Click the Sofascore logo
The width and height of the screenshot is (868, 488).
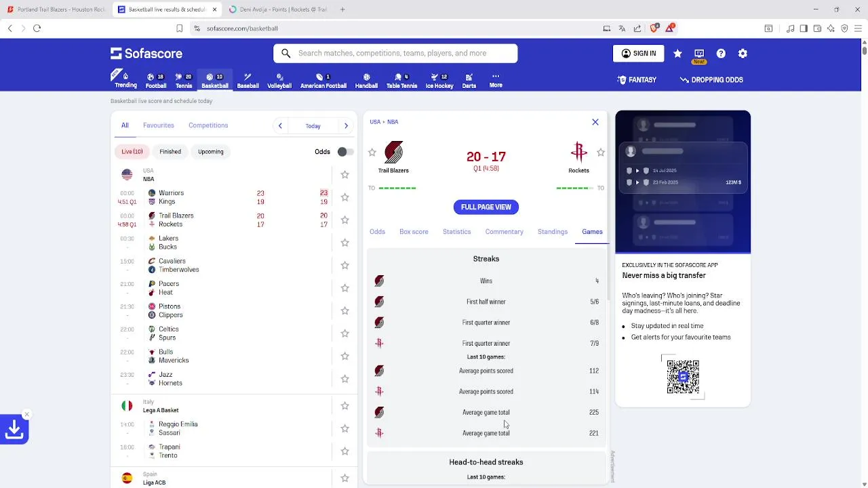point(146,54)
